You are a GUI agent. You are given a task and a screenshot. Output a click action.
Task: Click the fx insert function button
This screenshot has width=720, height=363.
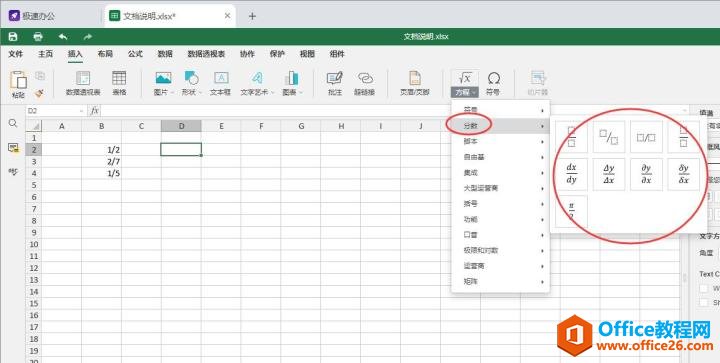click(95, 111)
